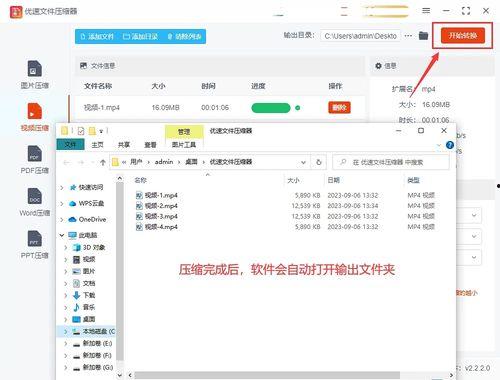Click 桌面 in the address breadcrumb
The width and height of the screenshot is (500, 380).
[191, 162]
